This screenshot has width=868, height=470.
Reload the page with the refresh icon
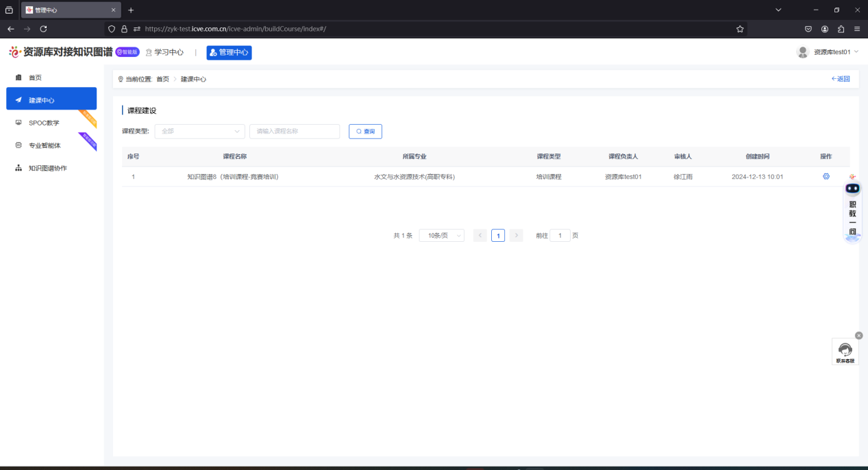[x=43, y=29]
